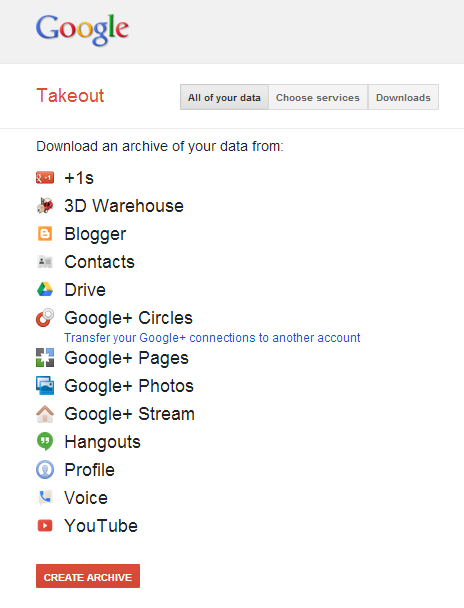Open the Choose services tab
The image size is (464, 608).
[x=318, y=97]
